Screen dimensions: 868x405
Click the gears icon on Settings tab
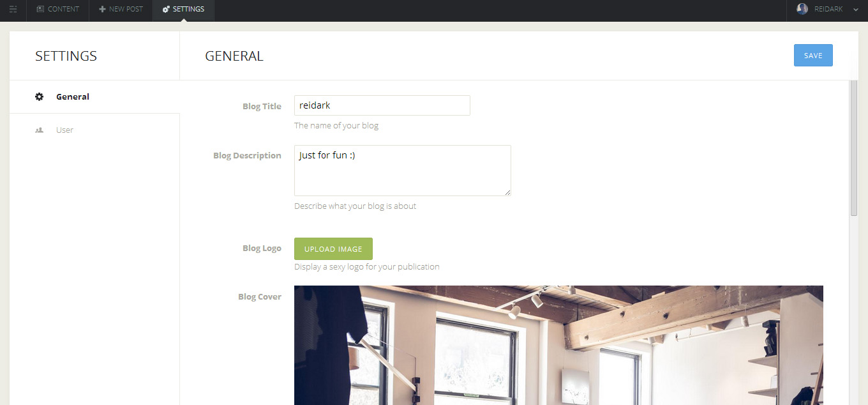[166, 10]
